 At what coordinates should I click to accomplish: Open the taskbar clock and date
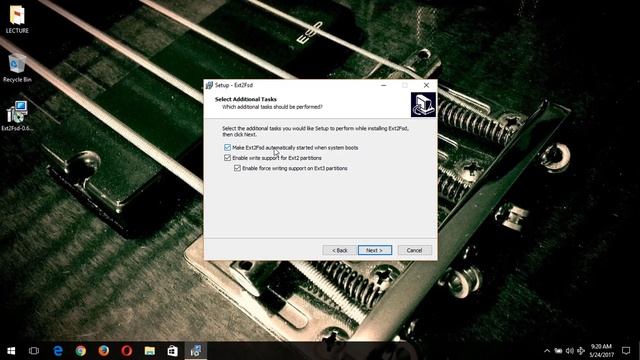coord(602,351)
